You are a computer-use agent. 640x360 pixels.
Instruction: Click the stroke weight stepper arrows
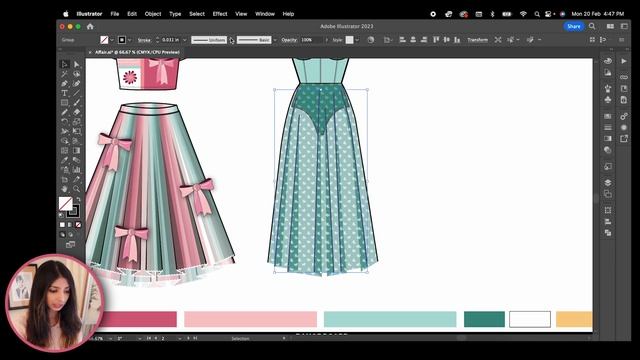157,40
